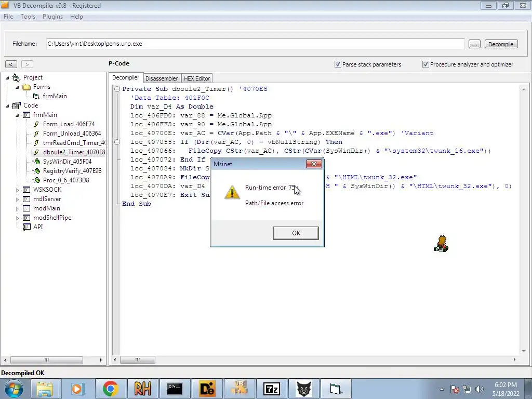Open the De decompiler taskbar icon
532x399 pixels.
pos(207,389)
